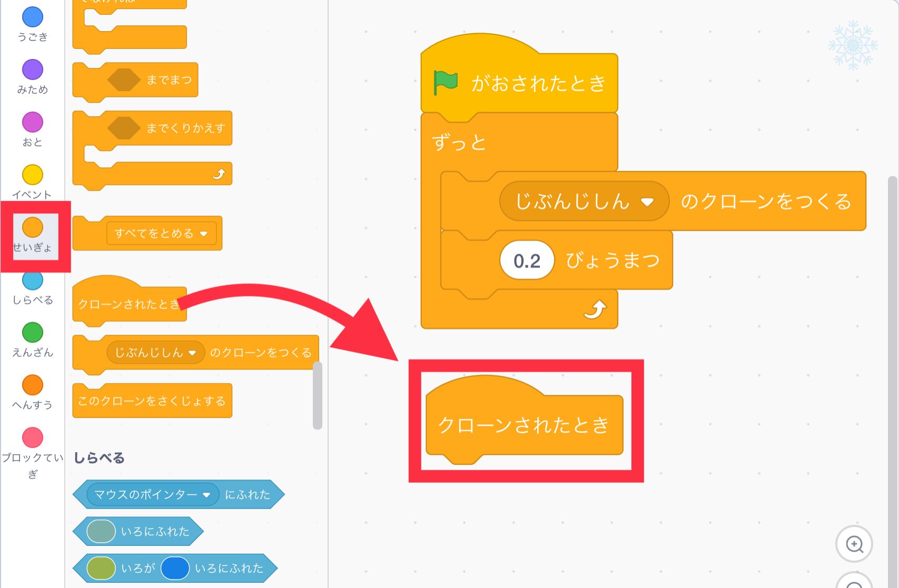This screenshot has height=588, width=899.
Task: Click the 0.2 seconds input field
Action: [x=527, y=261]
